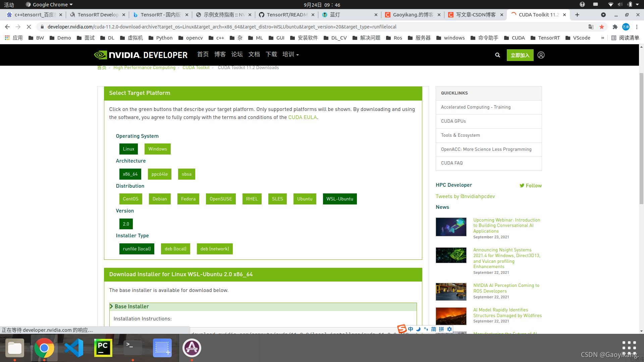The image size is (644, 362).
Task: Click the NVIDIA site search magnifier icon
Action: click(497, 55)
